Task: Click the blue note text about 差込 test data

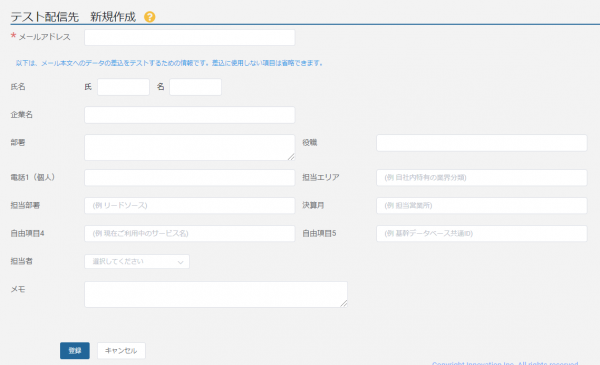Action: tap(170, 63)
